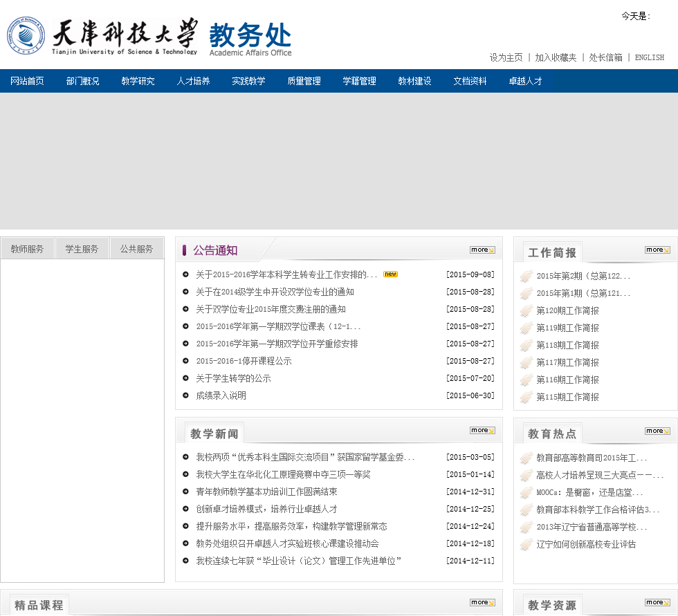Open news 提升服务水平,提高服务效率

click(291, 526)
